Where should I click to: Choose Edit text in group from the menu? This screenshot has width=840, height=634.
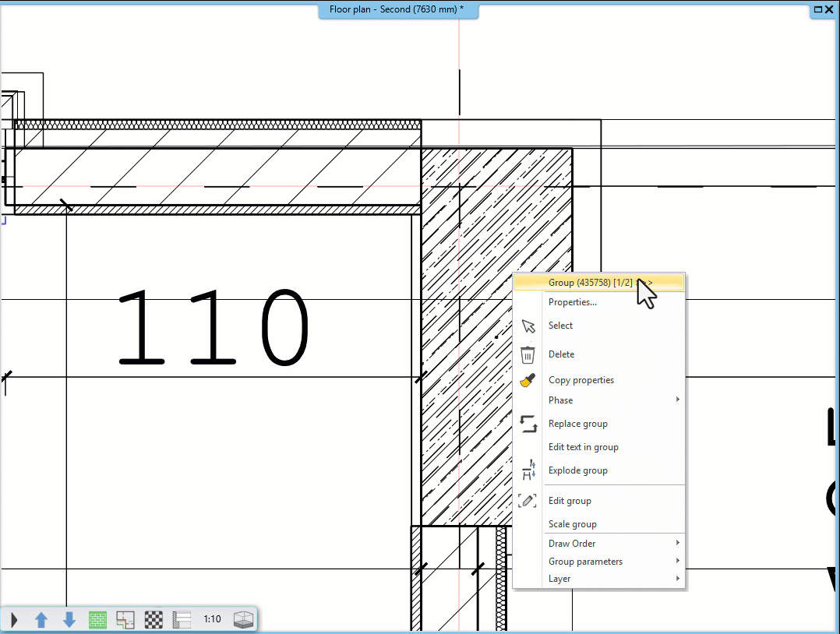(x=583, y=446)
